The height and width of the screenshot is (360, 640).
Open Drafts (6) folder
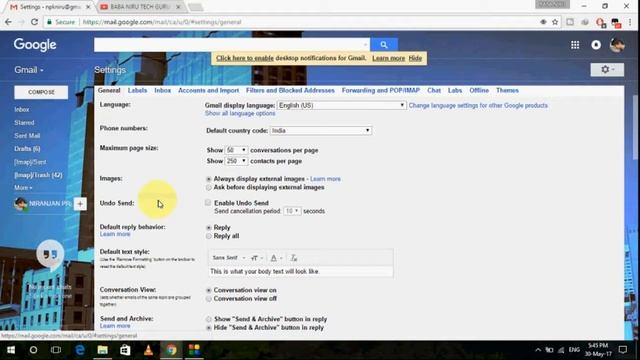point(27,149)
